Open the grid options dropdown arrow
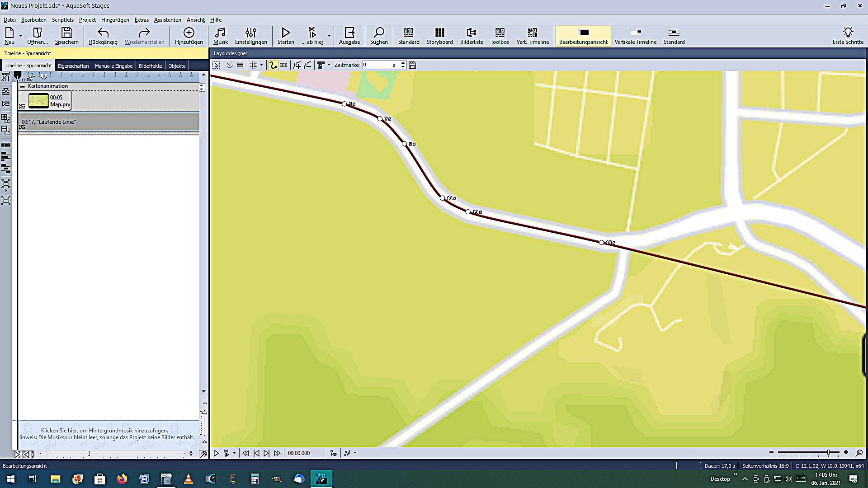The image size is (868, 488). click(261, 65)
